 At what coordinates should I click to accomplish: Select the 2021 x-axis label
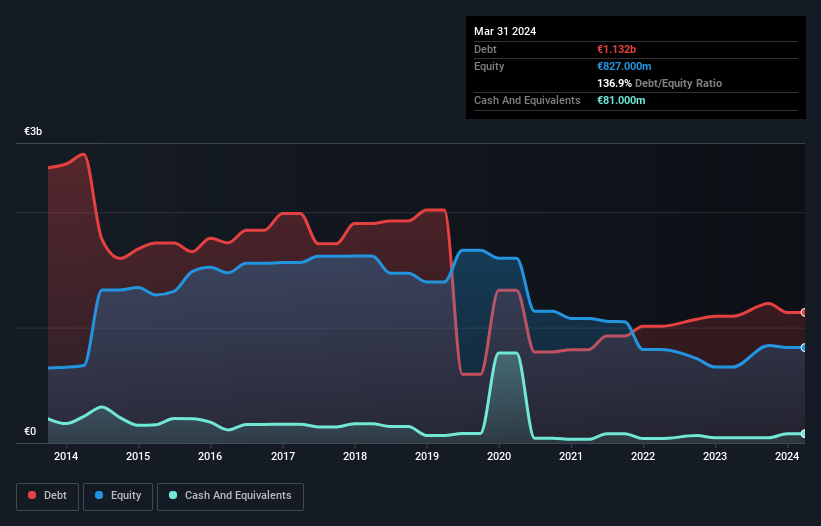(x=571, y=456)
